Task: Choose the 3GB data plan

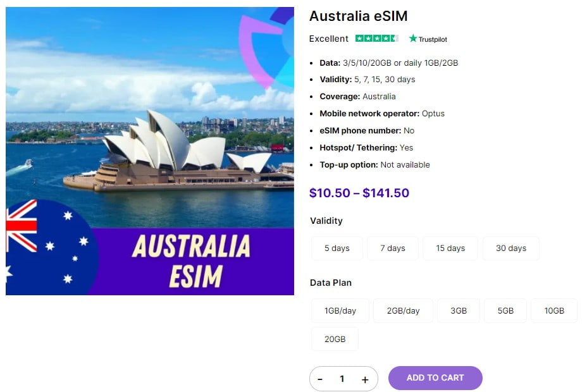Action: tap(458, 310)
